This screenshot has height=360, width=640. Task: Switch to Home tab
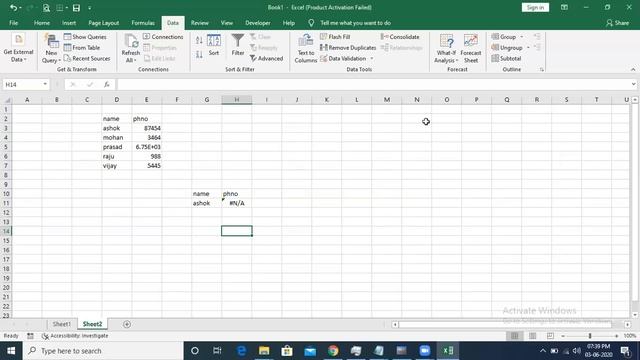42,23
